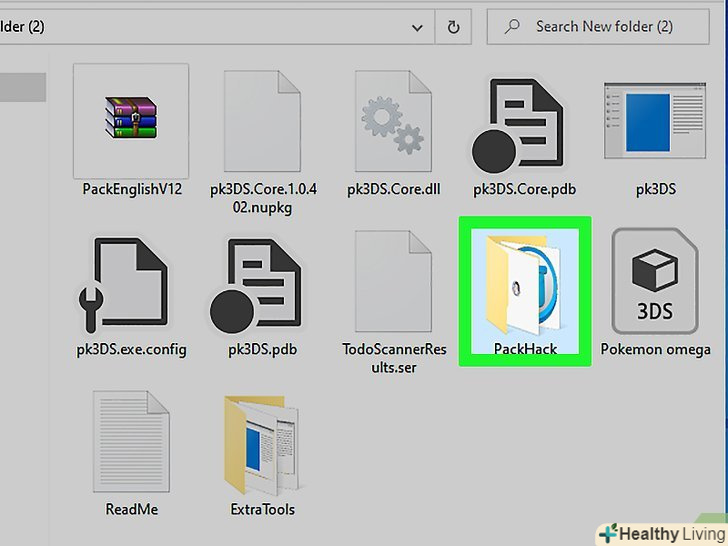Click the PackEnglishV12 file name label
The image size is (728, 546).
click(132, 189)
